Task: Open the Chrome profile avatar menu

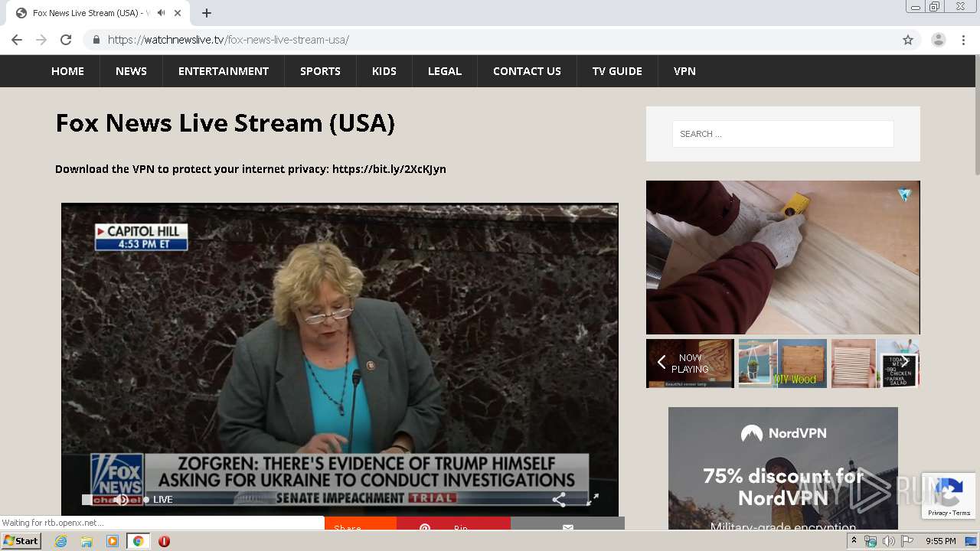Action: [x=939, y=40]
